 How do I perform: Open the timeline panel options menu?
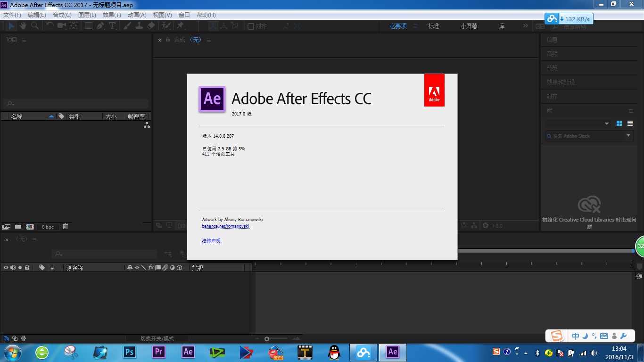coord(34,239)
